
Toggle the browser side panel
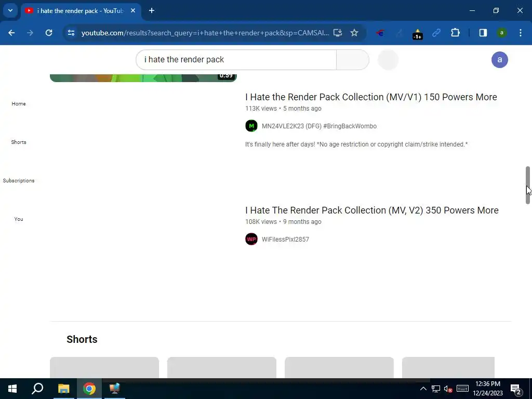[483, 33]
